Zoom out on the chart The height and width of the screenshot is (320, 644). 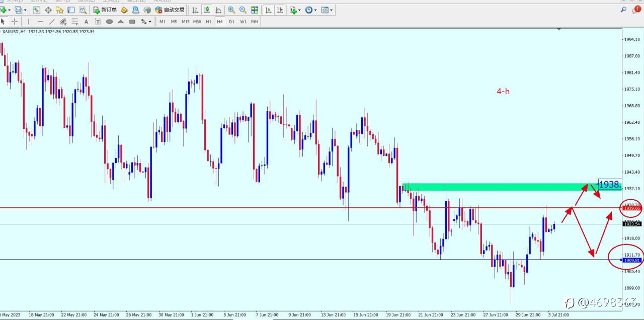coord(243,10)
